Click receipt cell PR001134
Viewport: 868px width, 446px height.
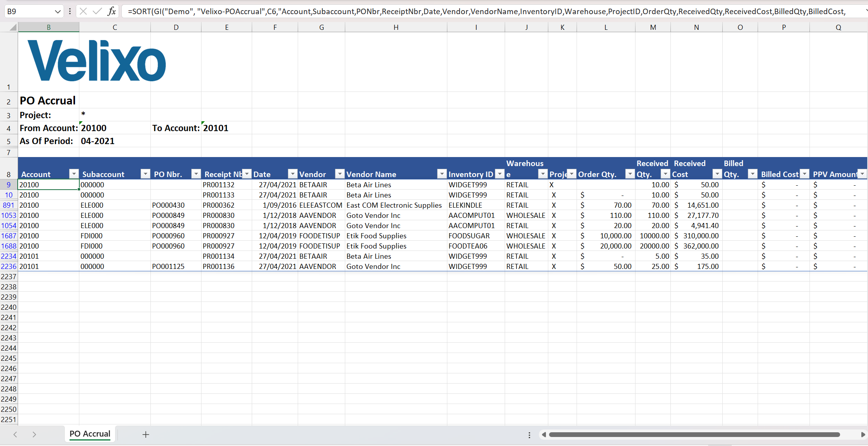point(227,256)
